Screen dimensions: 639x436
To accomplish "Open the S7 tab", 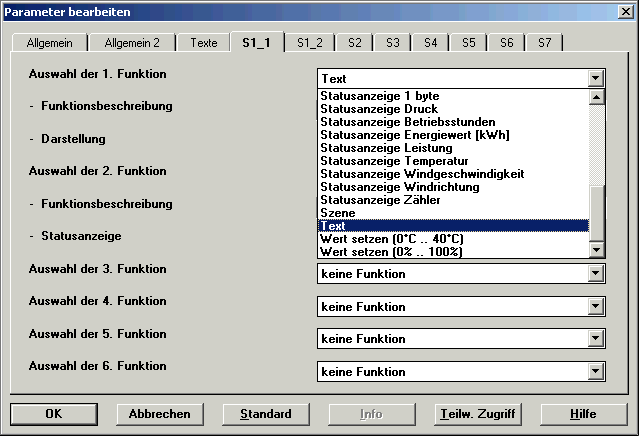I will point(544,43).
